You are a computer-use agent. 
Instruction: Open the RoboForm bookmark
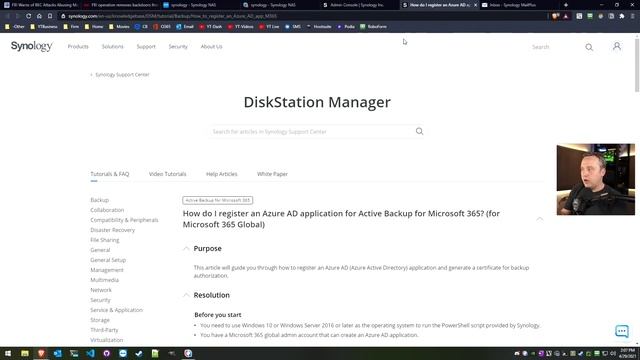tap(373, 27)
